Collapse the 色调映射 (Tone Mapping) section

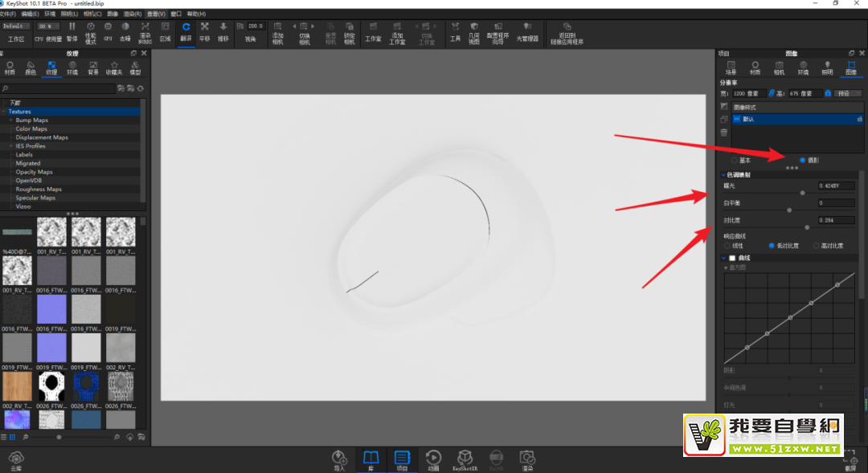(x=723, y=174)
